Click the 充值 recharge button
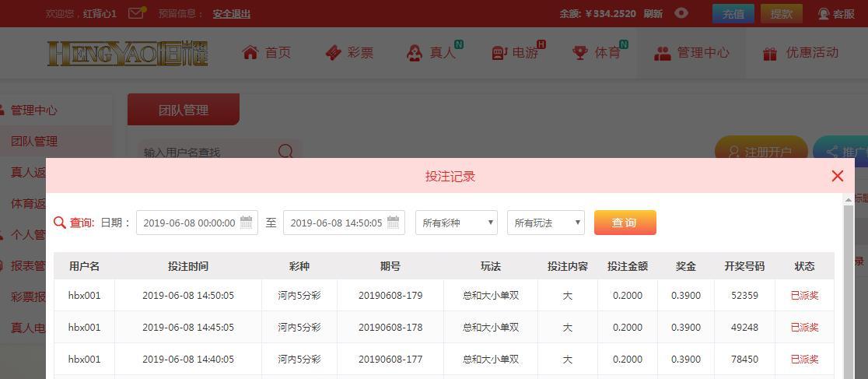 click(x=733, y=13)
